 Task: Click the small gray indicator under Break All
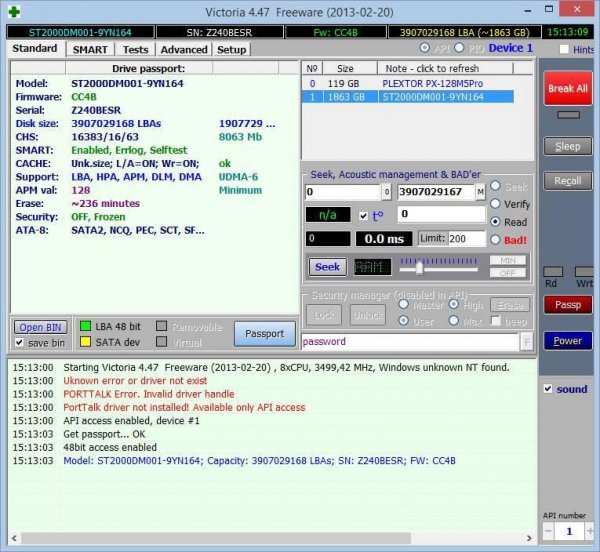[x=568, y=115]
